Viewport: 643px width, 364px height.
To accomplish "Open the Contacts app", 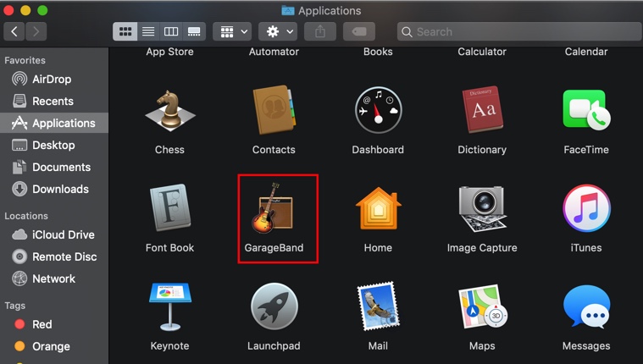I will coord(274,112).
